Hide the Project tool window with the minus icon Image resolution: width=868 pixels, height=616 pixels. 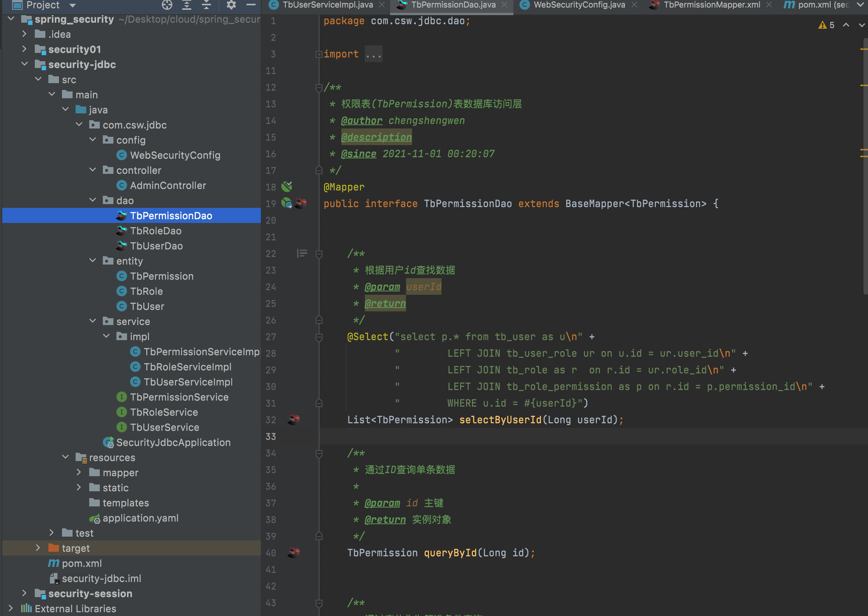click(x=251, y=5)
